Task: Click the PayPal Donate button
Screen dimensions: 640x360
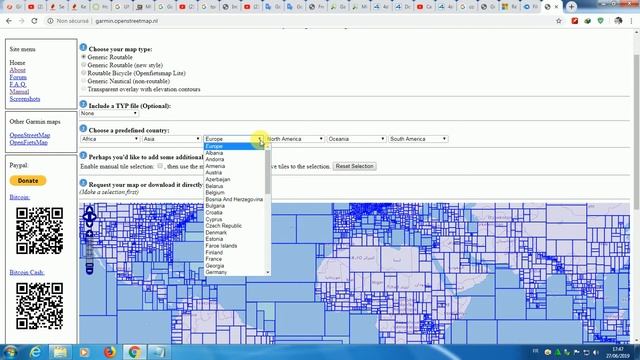Action: click(x=28, y=180)
